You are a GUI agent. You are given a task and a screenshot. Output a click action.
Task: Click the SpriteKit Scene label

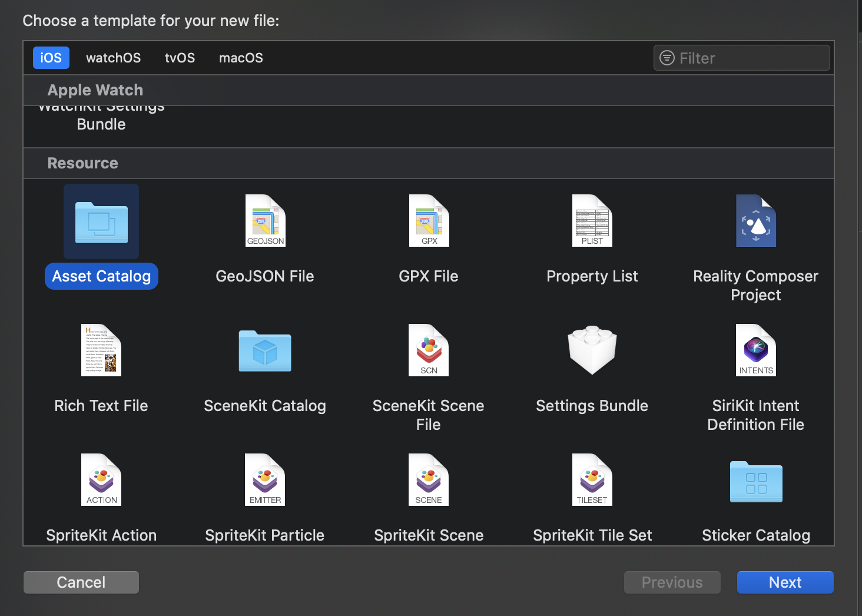pyautogui.click(x=429, y=535)
